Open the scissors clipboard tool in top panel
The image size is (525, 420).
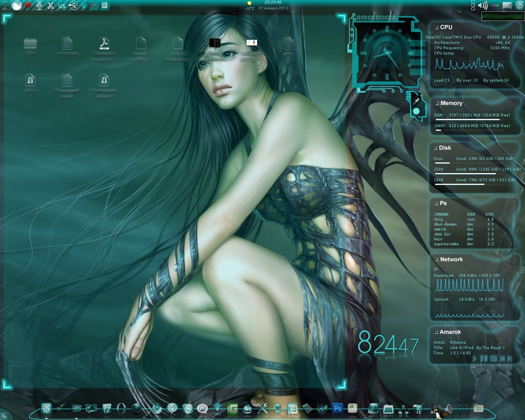point(50,5)
